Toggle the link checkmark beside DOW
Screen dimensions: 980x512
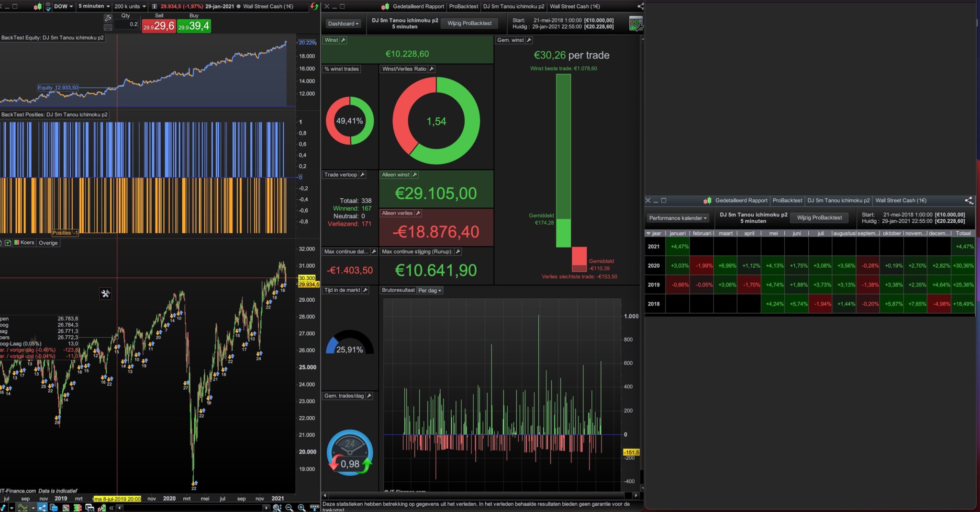(48, 7)
